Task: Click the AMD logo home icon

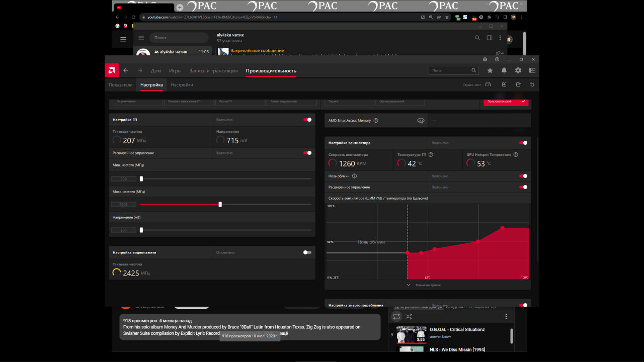Action: (111, 70)
